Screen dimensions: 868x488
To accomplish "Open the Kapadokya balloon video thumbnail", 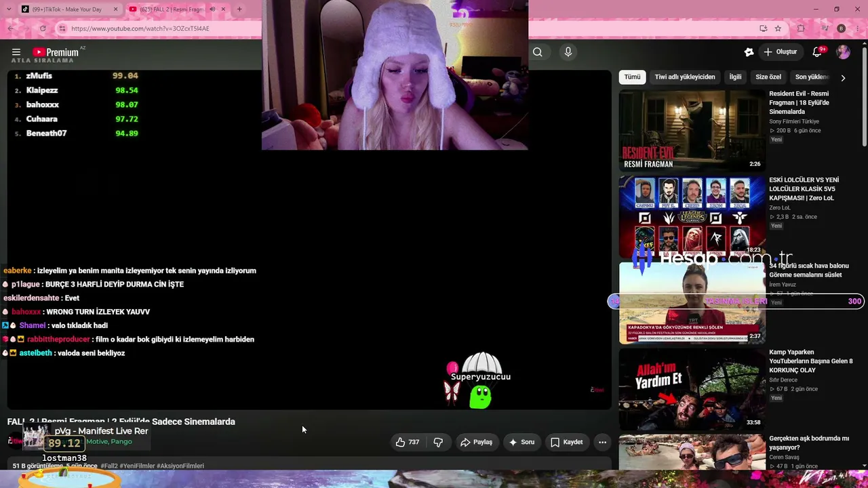I will [x=692, y=302].
